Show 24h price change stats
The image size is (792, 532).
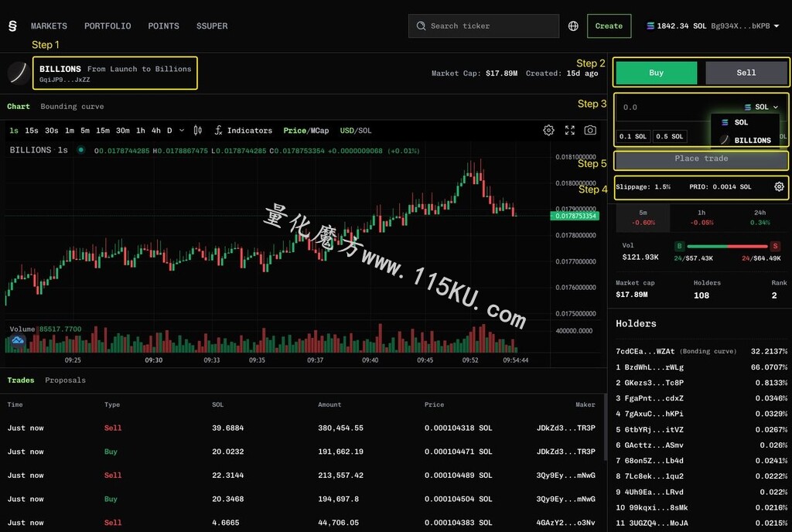click(760, 217)
